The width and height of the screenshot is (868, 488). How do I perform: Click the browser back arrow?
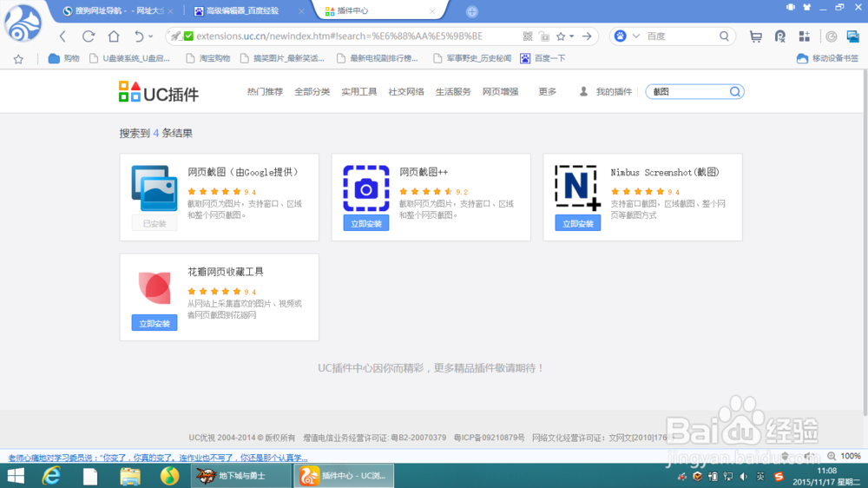click(x=62, y=36)
